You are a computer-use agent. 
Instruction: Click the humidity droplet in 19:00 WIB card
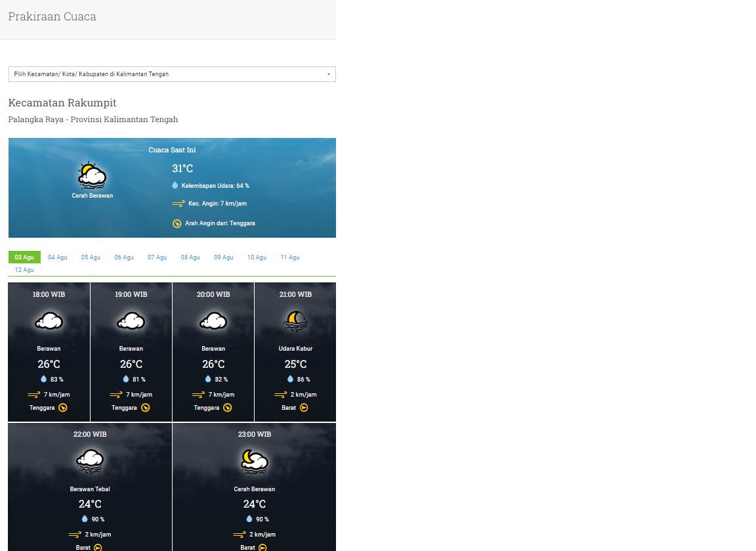click(x=126, y=379)
